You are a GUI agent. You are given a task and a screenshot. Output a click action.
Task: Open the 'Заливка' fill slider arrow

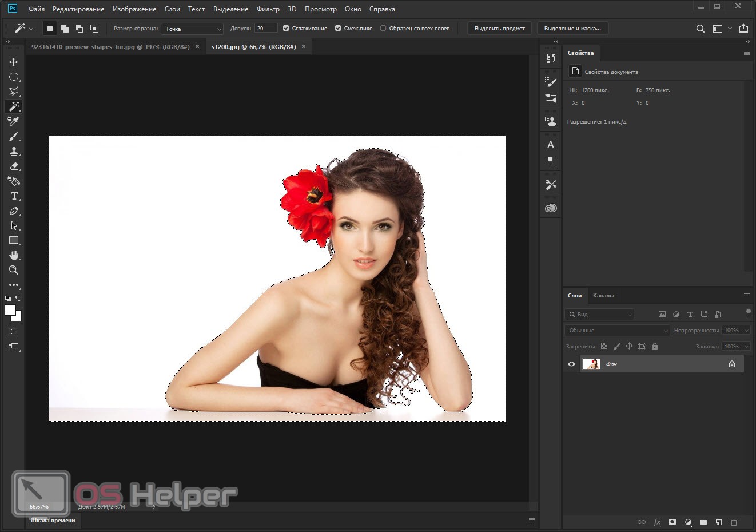[x=746, y=346]
